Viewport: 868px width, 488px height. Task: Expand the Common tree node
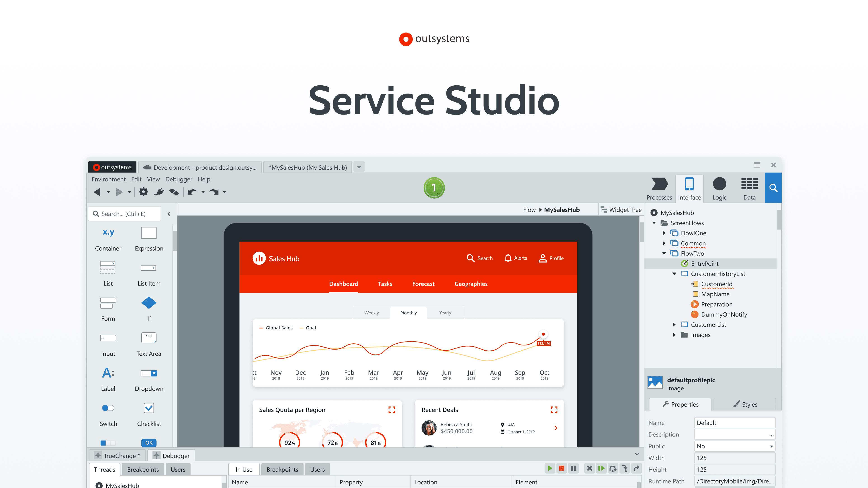[664, 243]
